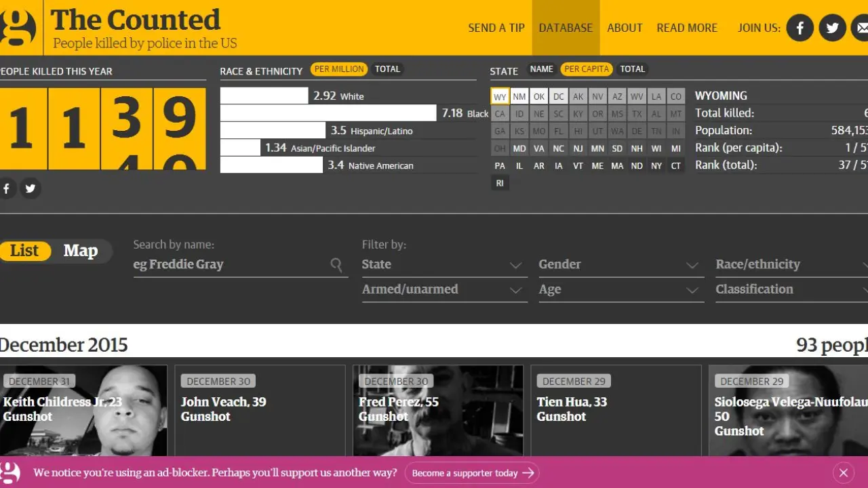The height and width of the screenshot is (488, 868).
Task: Click the search magnifier icon
Action: [x=336, y=264]
